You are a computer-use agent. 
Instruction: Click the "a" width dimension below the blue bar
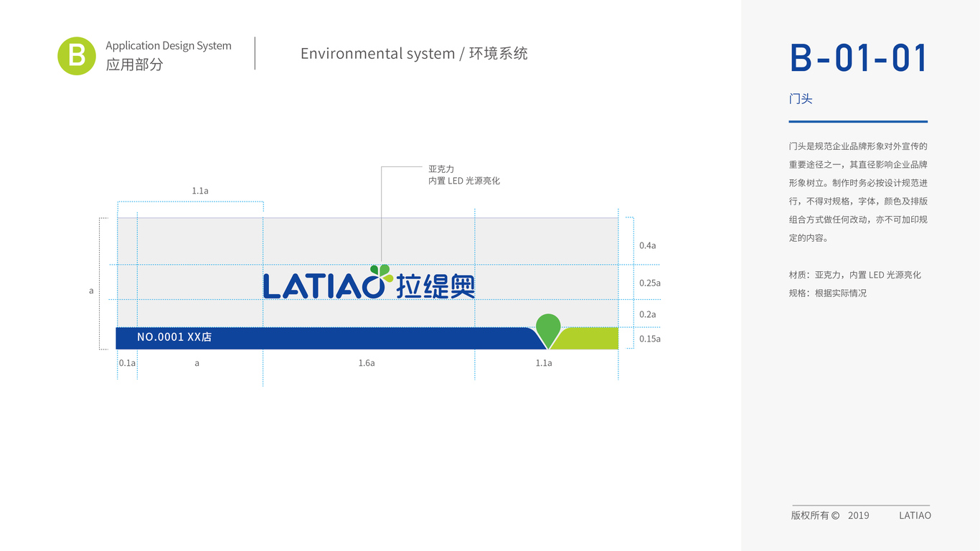point(197,363)
